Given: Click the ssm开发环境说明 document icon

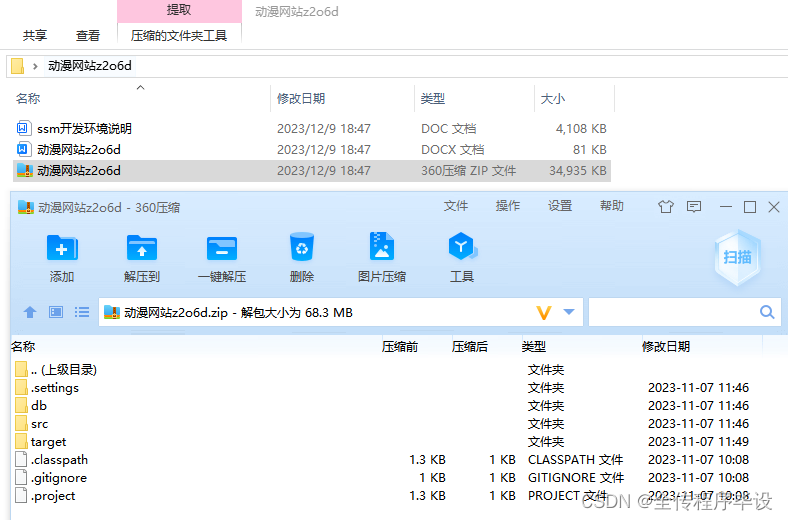Looking at the screenshot, I should click(24, 128).
